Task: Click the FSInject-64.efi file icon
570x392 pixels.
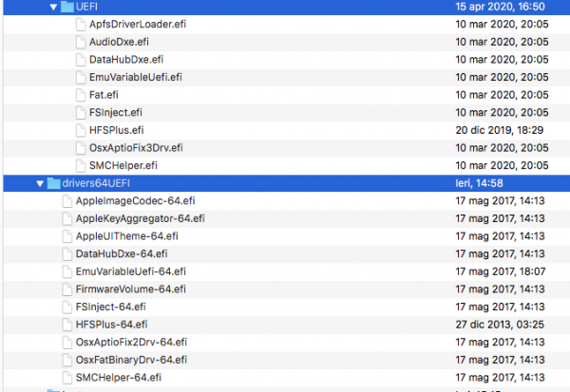Action: click(66, 307)
